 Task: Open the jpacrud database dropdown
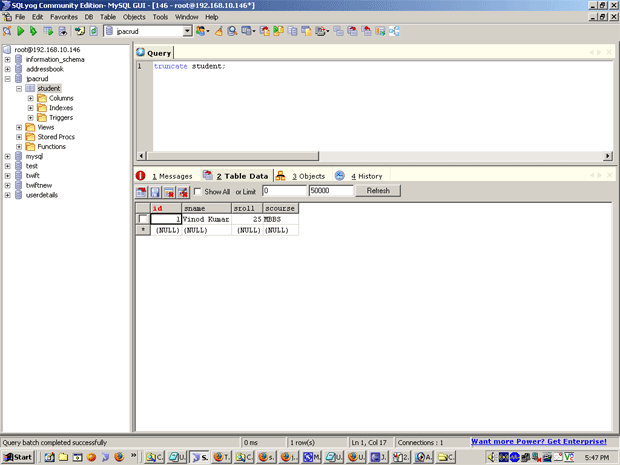[187, 31]
